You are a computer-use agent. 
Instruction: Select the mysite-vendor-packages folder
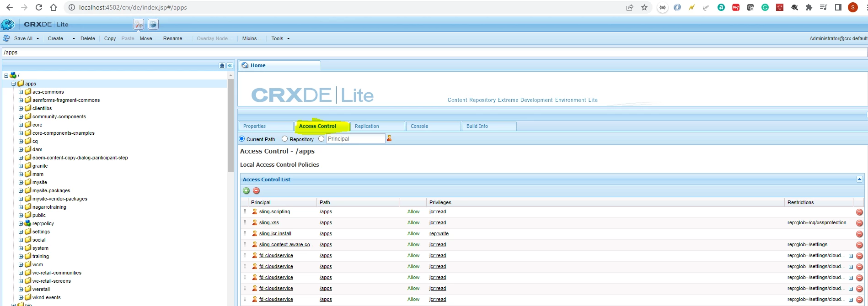click(x=60, y=199)
